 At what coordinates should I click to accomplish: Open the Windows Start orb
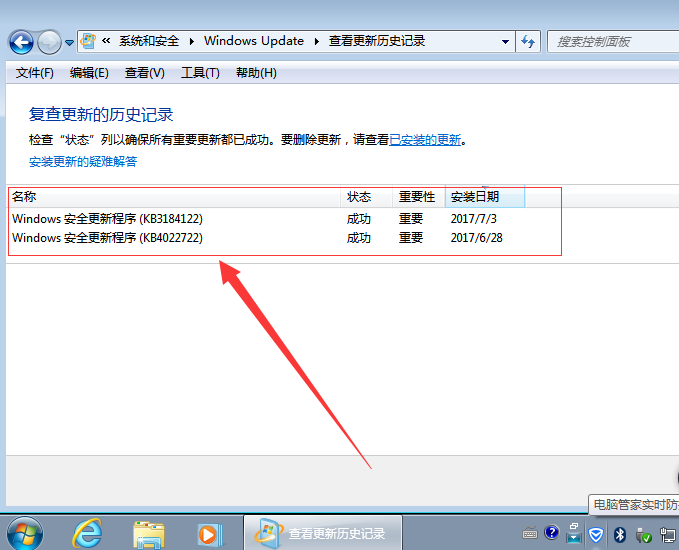point(25,534)
